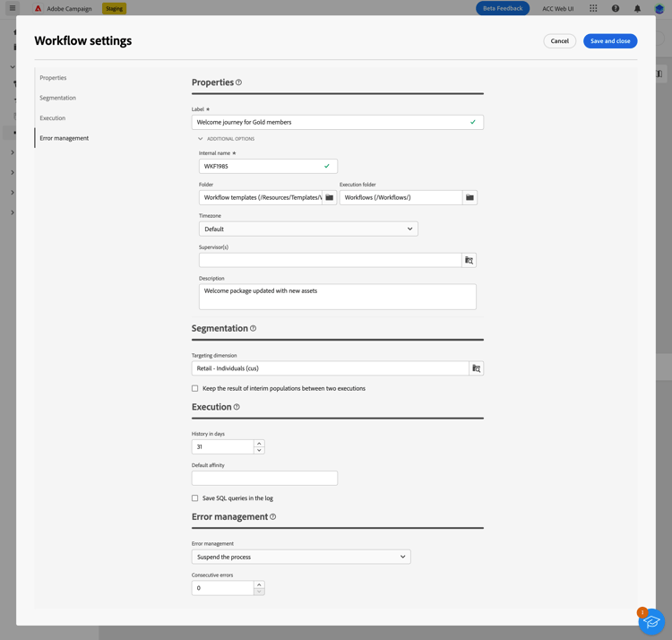Open the Targeting dimension search picker icon
The width and height of the screenshot is (672, 640).
coord(476,368)
